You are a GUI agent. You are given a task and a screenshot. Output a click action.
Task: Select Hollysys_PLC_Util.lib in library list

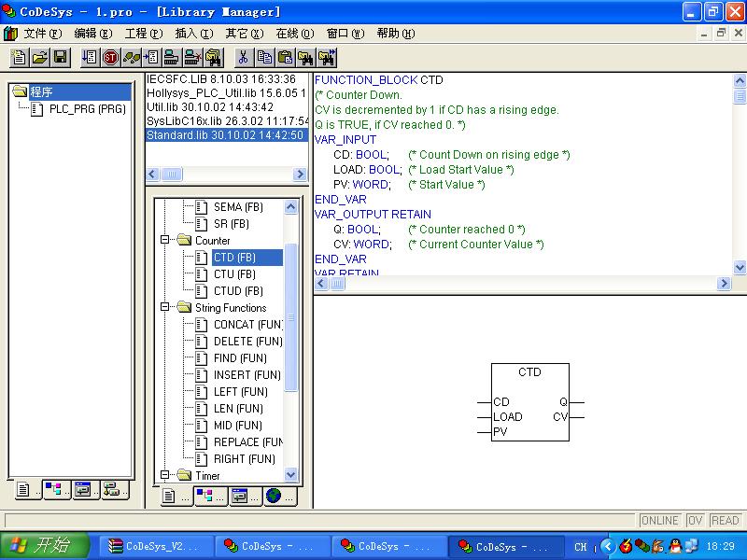click(x=227, y=93)
